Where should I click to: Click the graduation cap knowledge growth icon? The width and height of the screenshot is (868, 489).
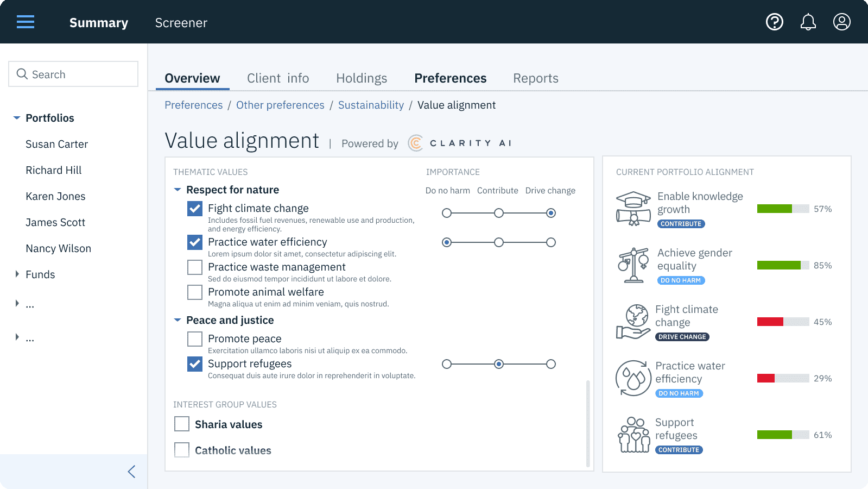[633, 209]
